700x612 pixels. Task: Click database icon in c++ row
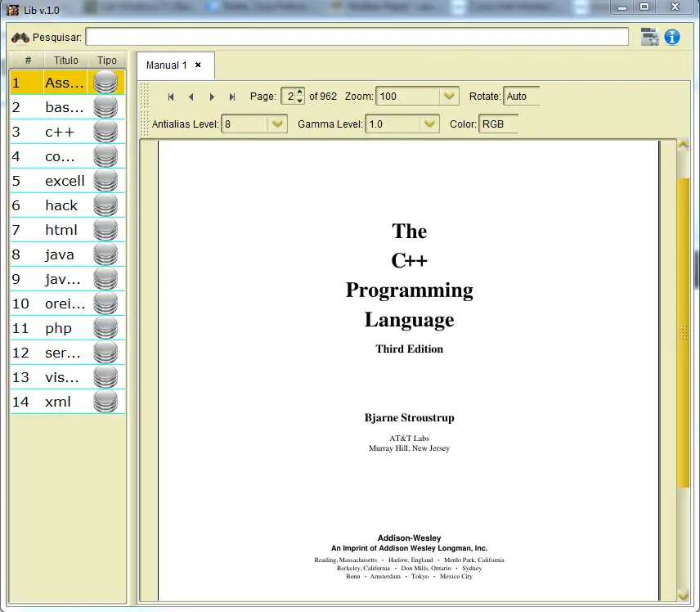coord(105,132)
